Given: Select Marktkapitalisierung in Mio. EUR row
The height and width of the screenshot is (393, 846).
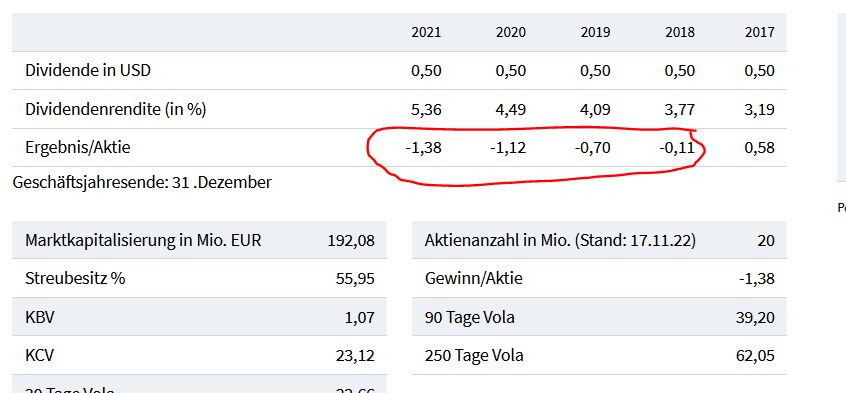Looking at the screenshot, I should click(x=200, y=240).
